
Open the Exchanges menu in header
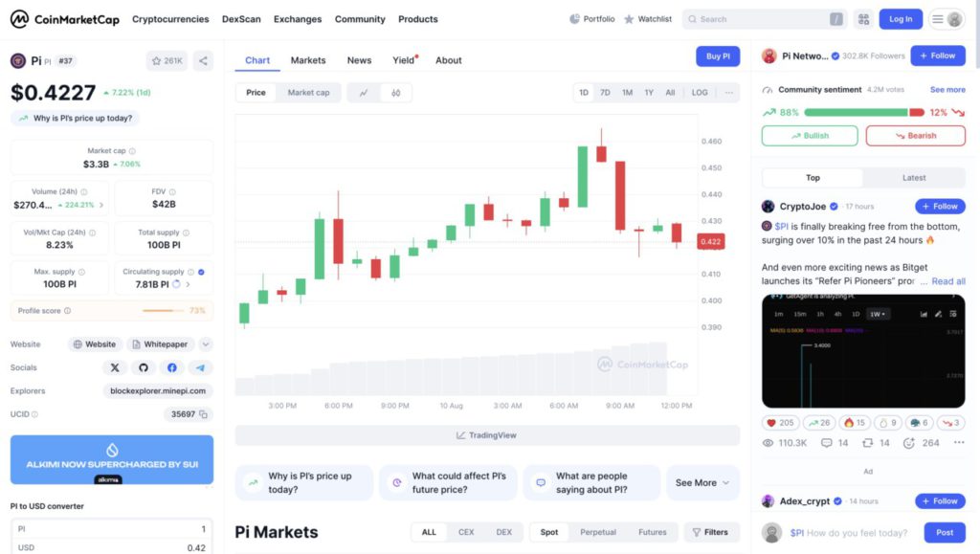[x=298, y=19]
